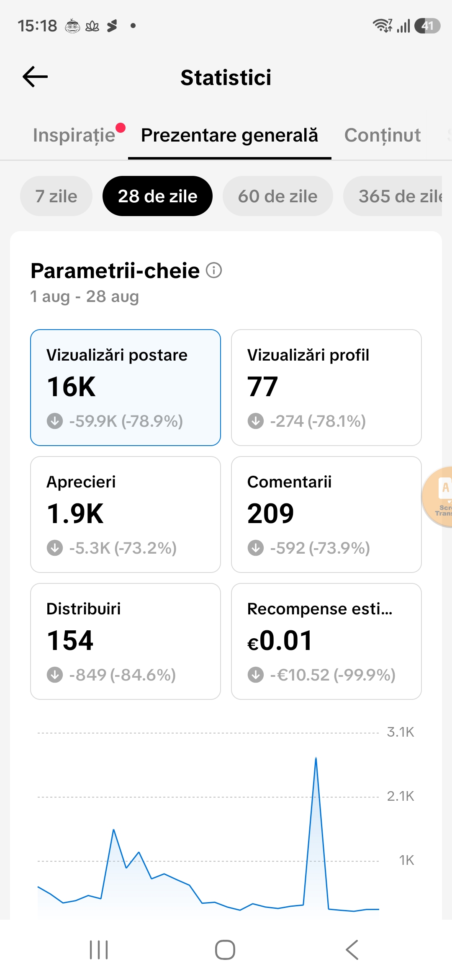Choose the 365 de zile range
Image resolution: width=452 pixels, height=980 pixels.
[393, 196]
